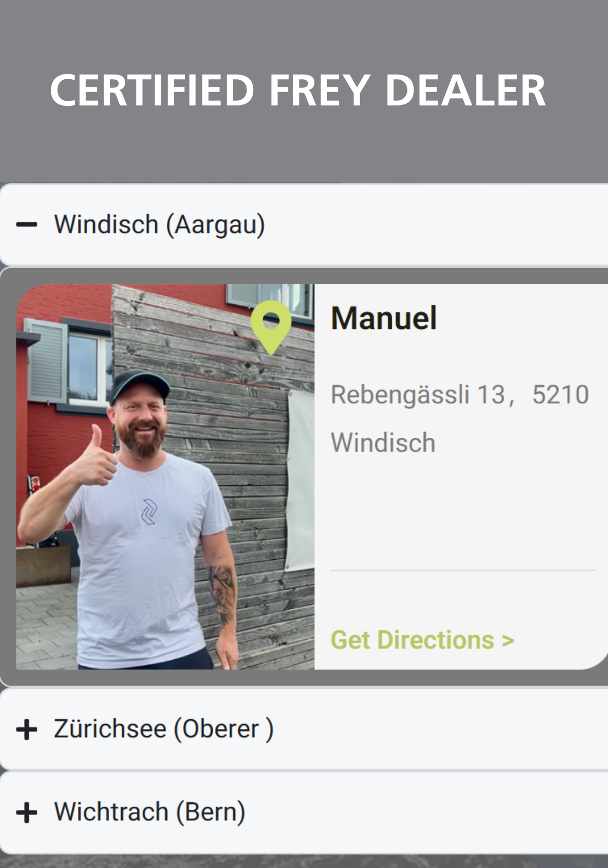
Task: Click Windisch in the address text
Action: 383,443
